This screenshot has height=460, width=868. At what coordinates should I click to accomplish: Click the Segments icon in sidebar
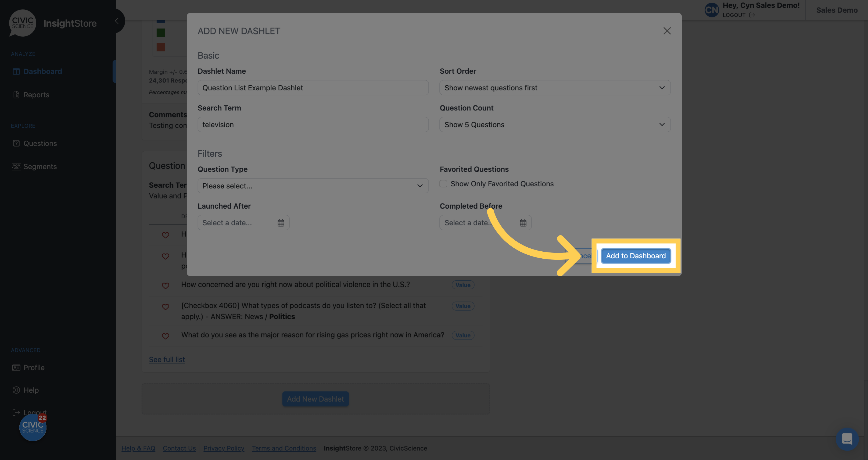[16, 166]
